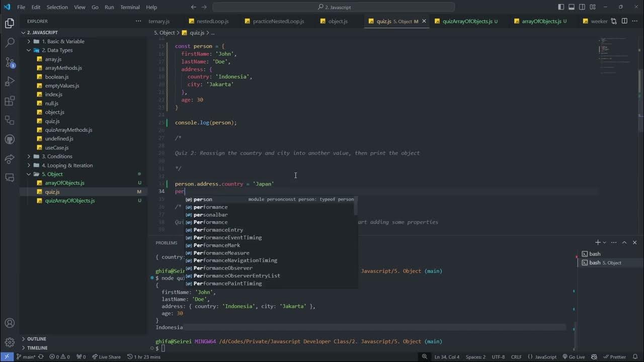
Task: Create a new terminal with plus icon
Action: (x=598, y=242)
